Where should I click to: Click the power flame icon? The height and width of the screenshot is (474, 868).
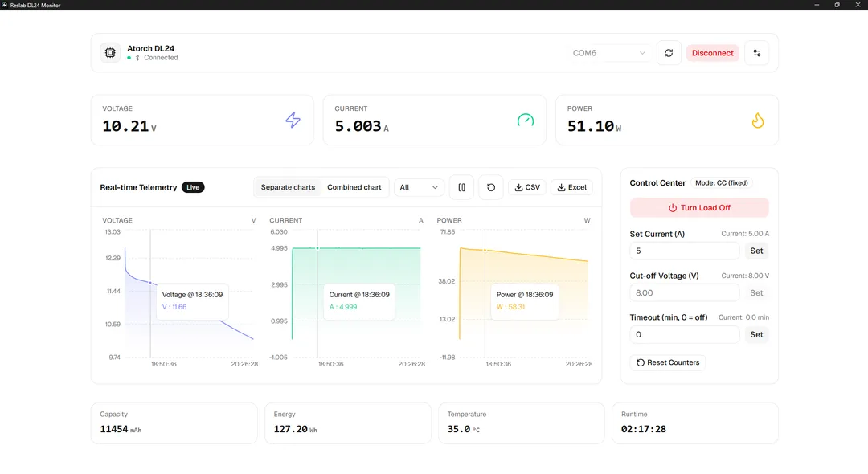[x=758, y=120]
